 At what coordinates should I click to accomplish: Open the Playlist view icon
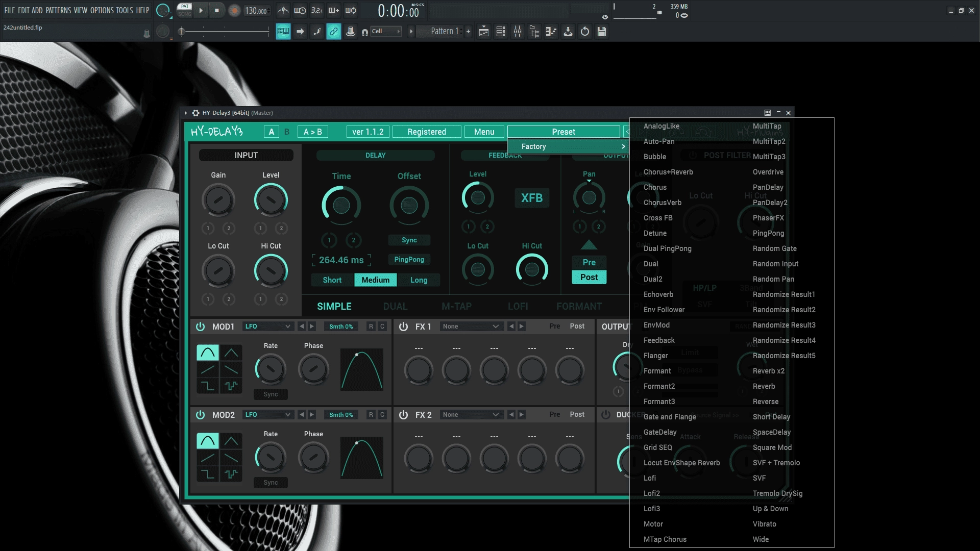pyautogui.click(x=484, y=32)
